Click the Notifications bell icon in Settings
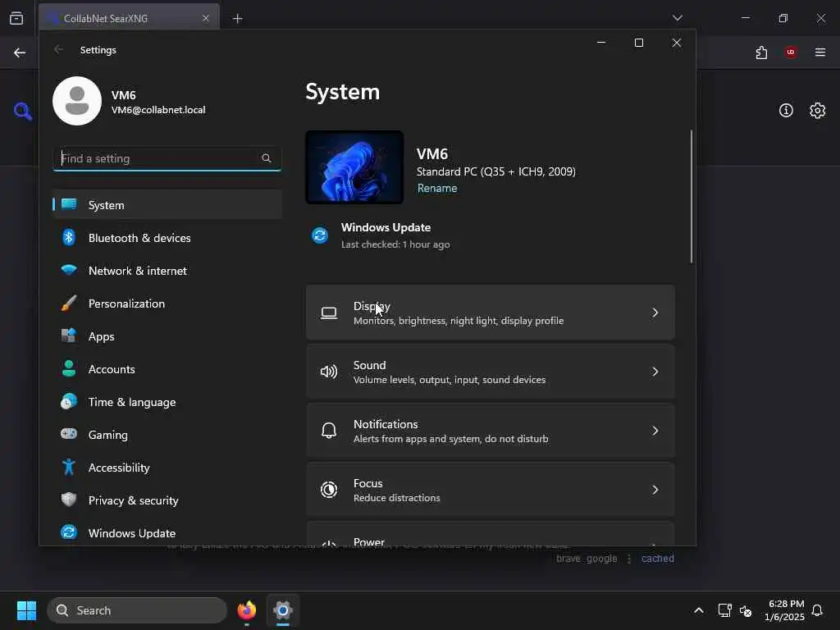 coord(329,430)
